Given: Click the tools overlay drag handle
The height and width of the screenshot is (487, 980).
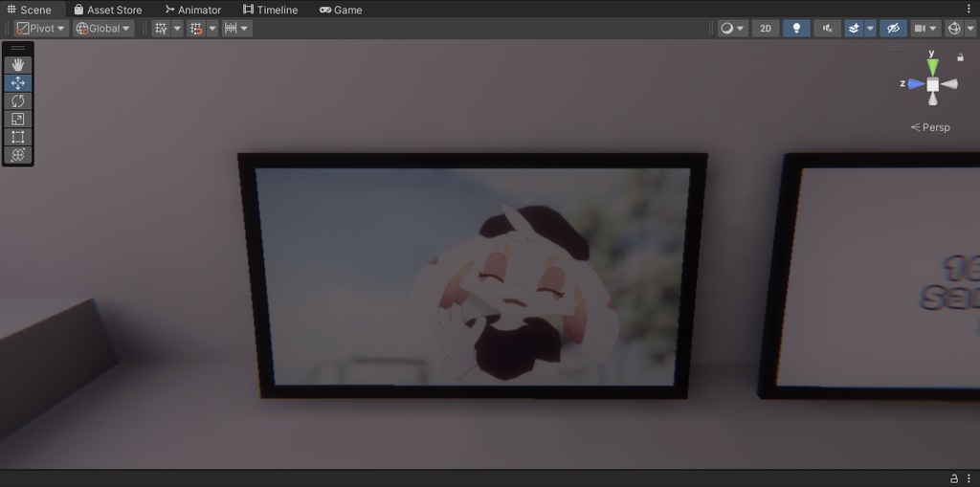Looking at the screenshot, I should point(17,48).
